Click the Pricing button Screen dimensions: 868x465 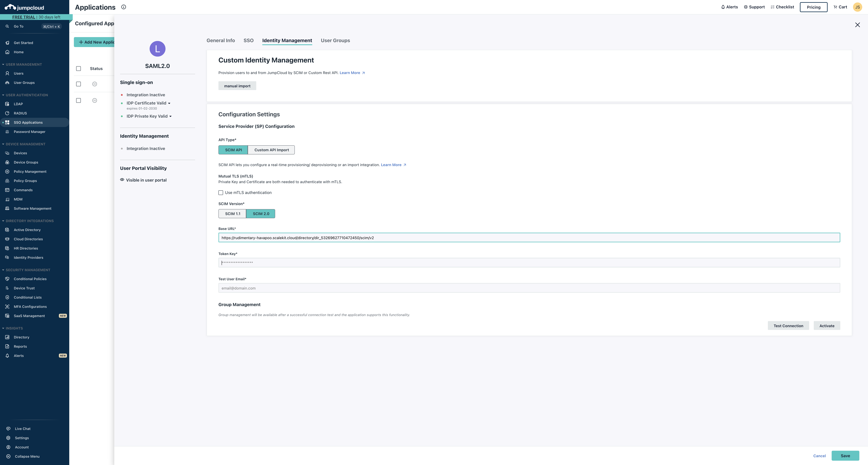[813, 7]
